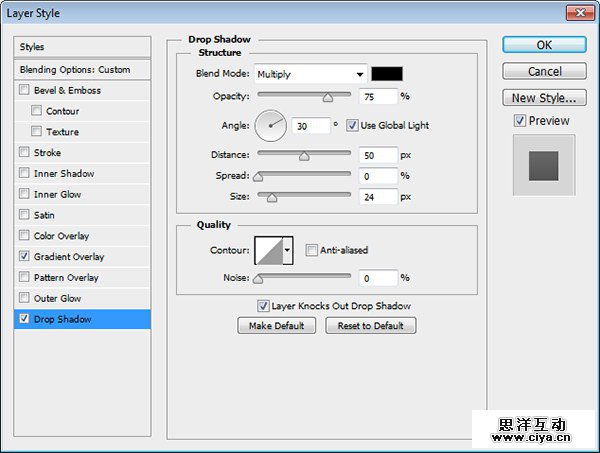Enable the Anti-aliased checkbox
Viewport: 600px width, 453px height.
[312, 250]
